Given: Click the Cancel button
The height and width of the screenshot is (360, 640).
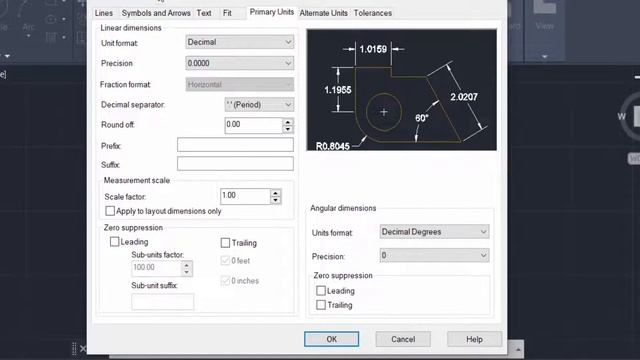Looking at the screenshot, I should pos(403,339).
